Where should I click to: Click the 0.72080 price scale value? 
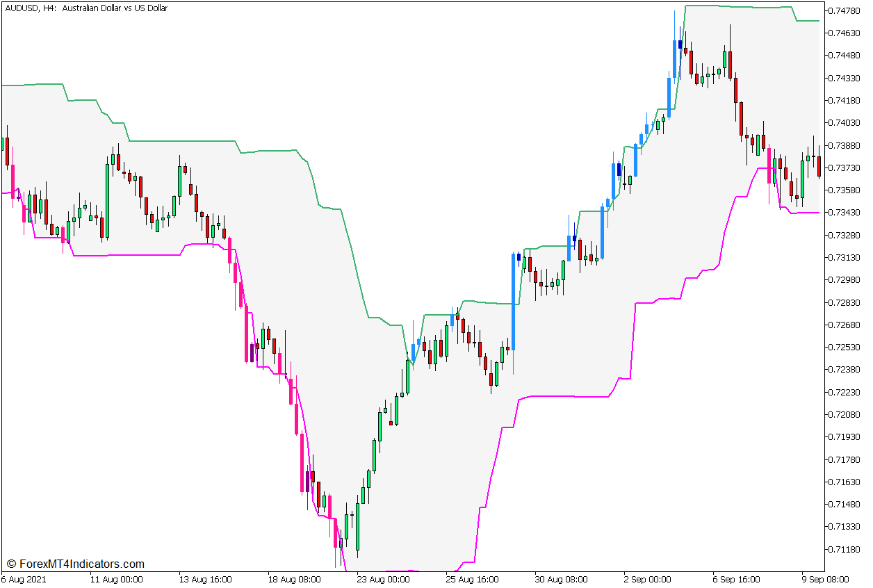(x=845, y=414)
